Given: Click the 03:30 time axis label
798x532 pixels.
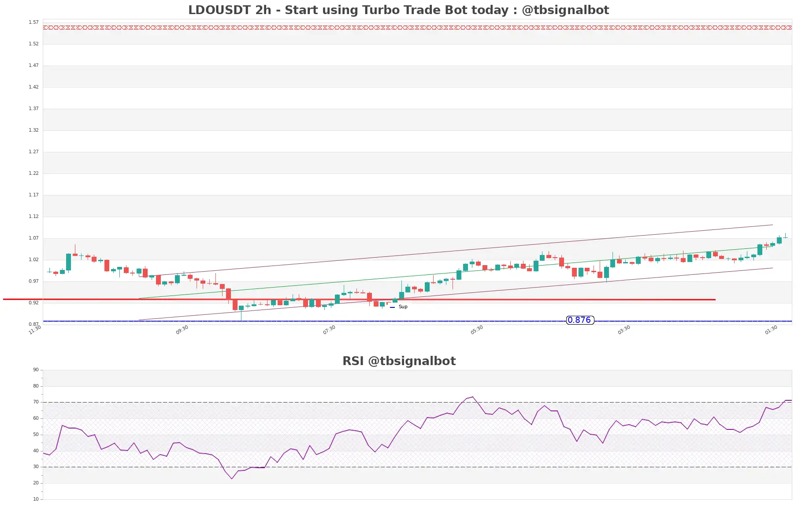Looking at the screenshot, I should point(624,330).
